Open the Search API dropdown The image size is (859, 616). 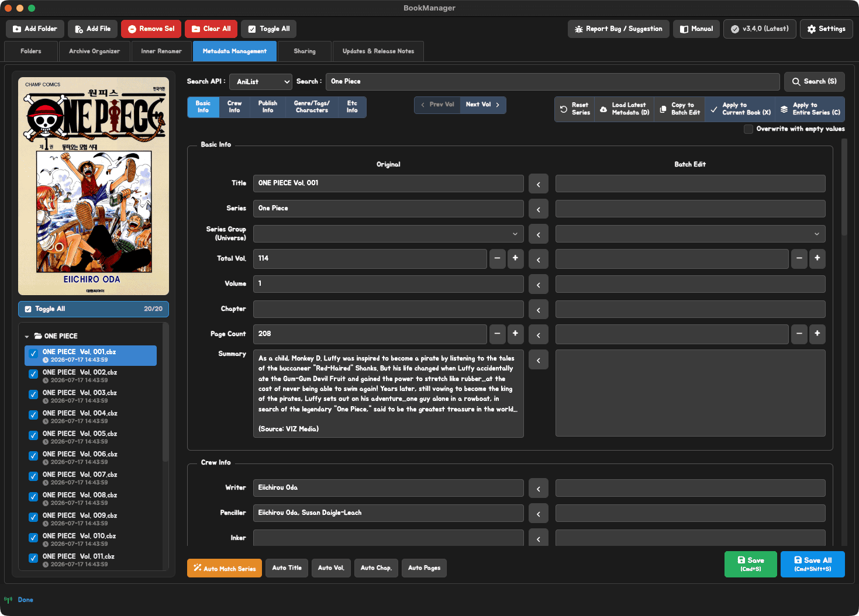click(261, 82)
